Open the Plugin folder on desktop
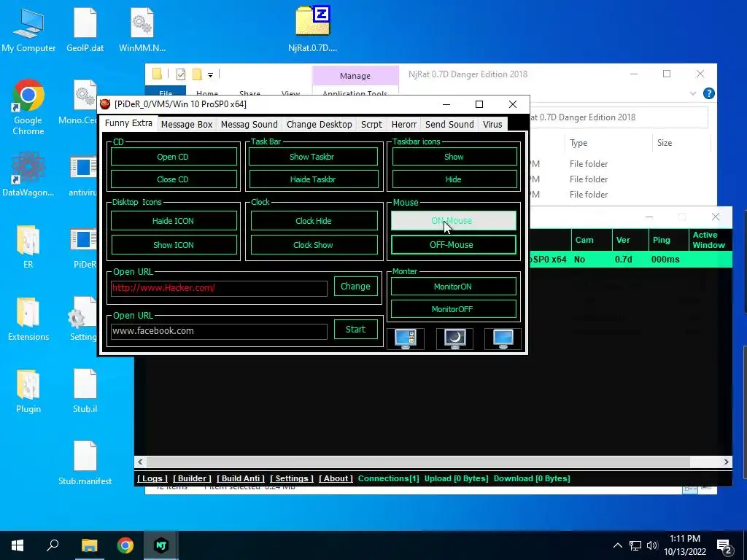 (28, 392)
